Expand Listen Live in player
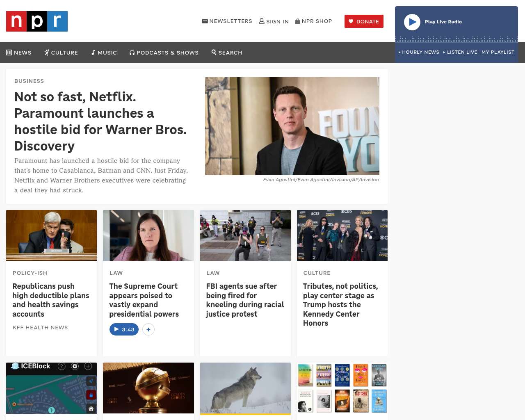Viewport: 525px width, 420px height. point(461,52)
